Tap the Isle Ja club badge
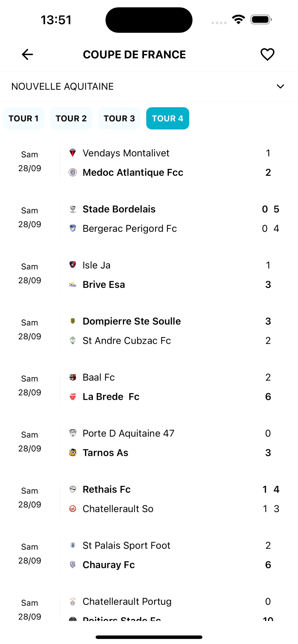Screen dimensions: 298x644 73,265
